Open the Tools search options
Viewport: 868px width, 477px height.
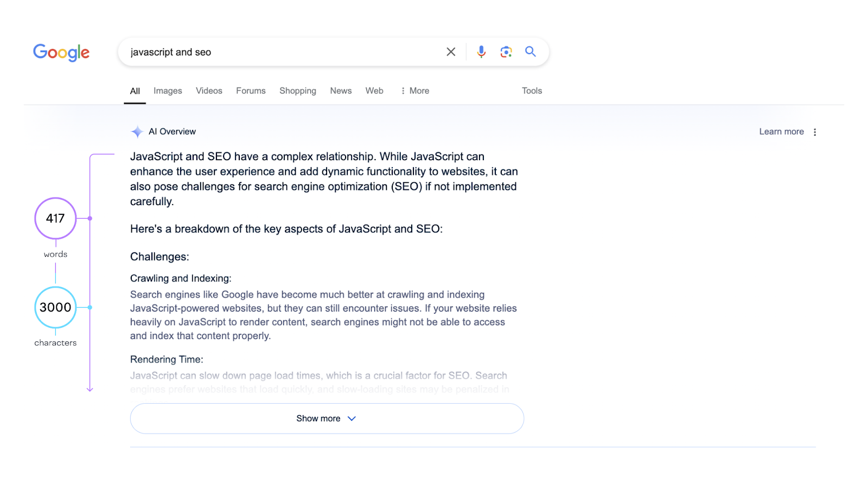click(x=532, y=91)
